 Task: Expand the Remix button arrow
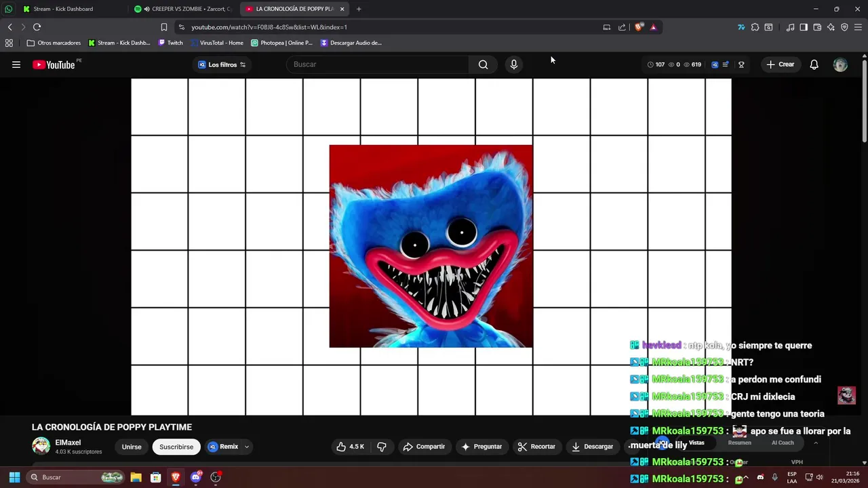pos(247,447)
